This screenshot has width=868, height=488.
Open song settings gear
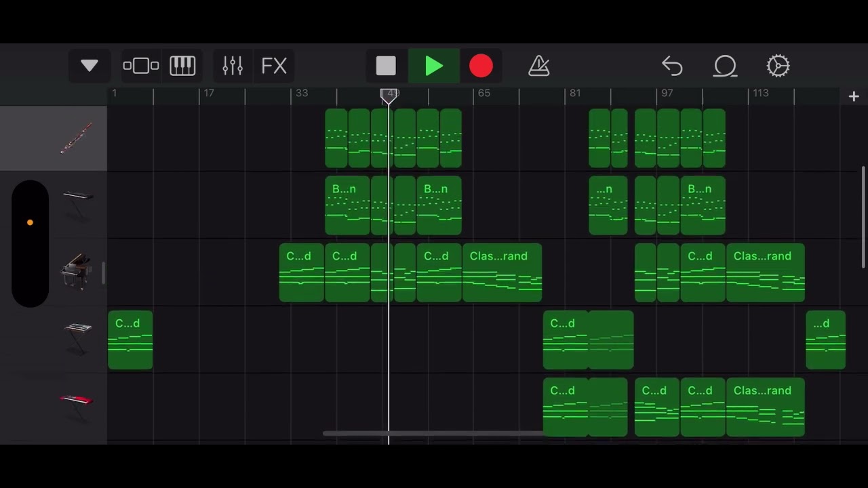click(x=778, y=66)
